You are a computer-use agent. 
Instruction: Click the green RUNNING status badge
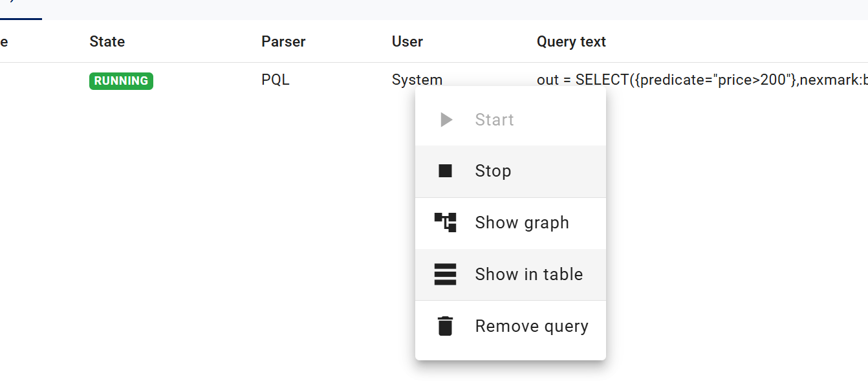click(121, 81)
